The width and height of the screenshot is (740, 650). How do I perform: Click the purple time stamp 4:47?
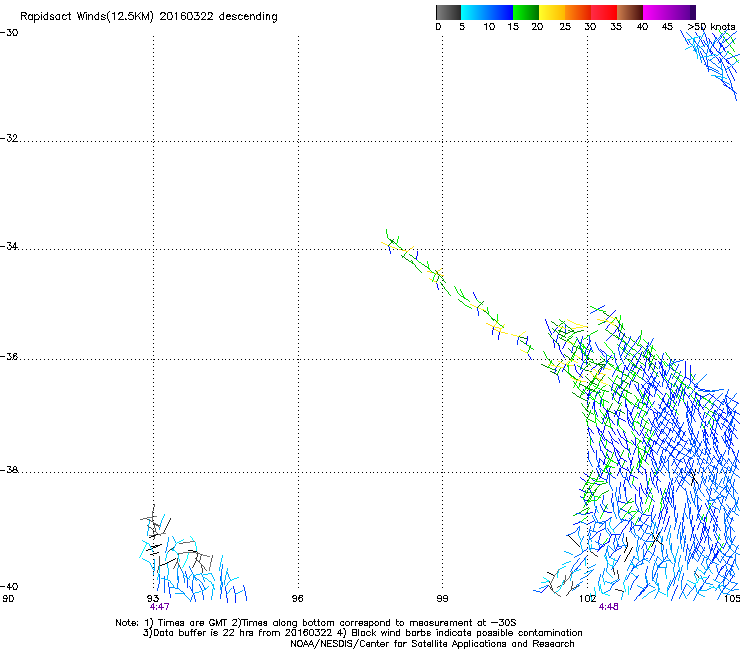pos(160,607)
